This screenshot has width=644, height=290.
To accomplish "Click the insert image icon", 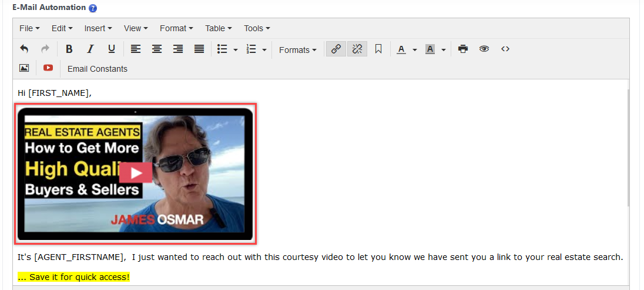I will tap(24, 68).
